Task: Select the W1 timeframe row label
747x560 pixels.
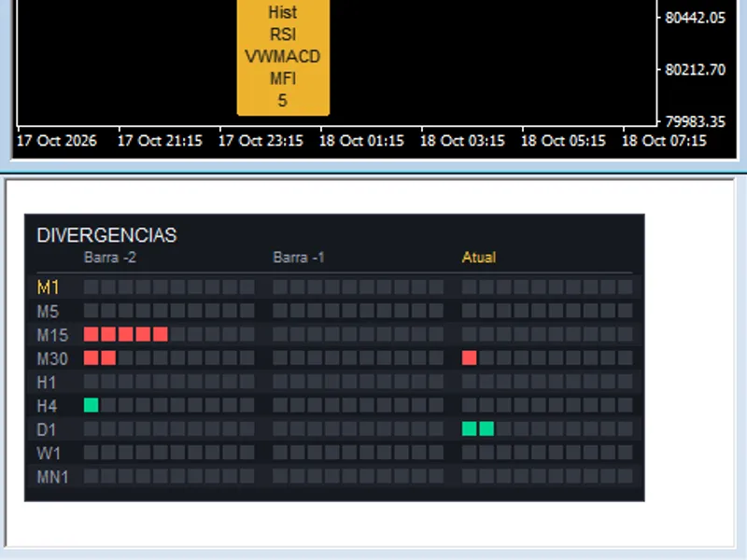Action: point(49,453)
